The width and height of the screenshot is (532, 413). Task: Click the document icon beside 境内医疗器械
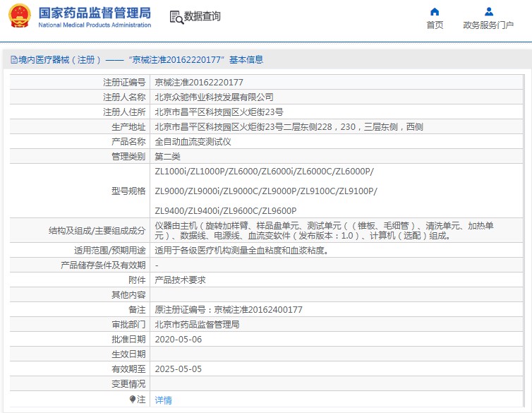13,60
